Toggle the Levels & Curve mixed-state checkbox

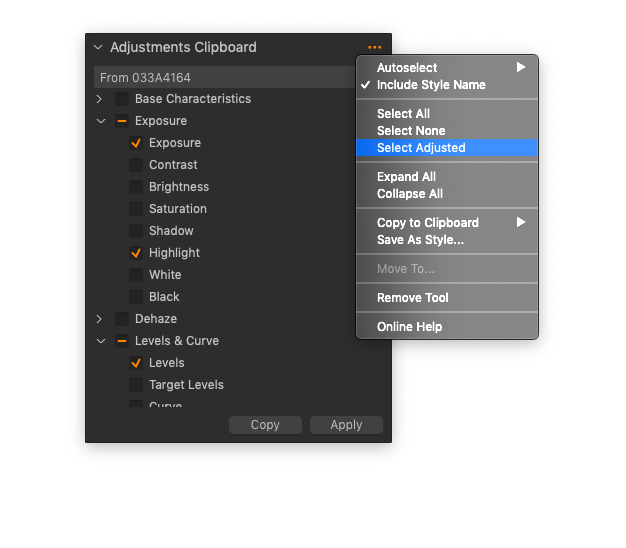[122, 341]
